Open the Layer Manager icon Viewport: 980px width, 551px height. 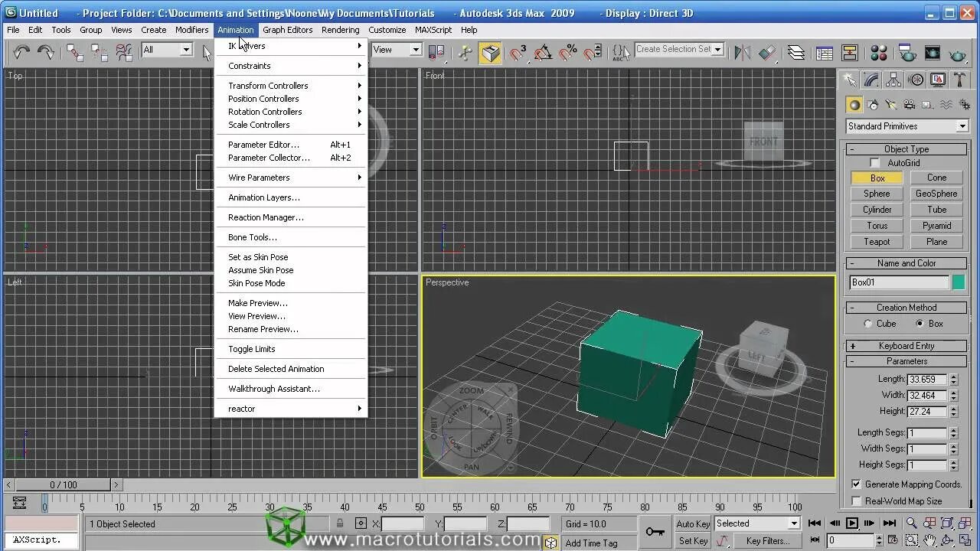pyautogui.click(x=796, y=52)
